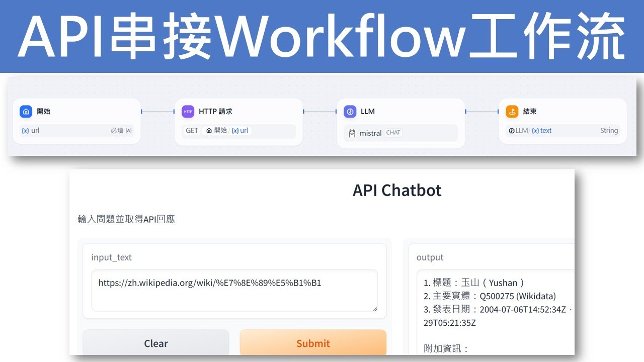The image size is (644, 362).
Task: Click the input_text field with the Wikipedia URL
Action: coord(234,291)
